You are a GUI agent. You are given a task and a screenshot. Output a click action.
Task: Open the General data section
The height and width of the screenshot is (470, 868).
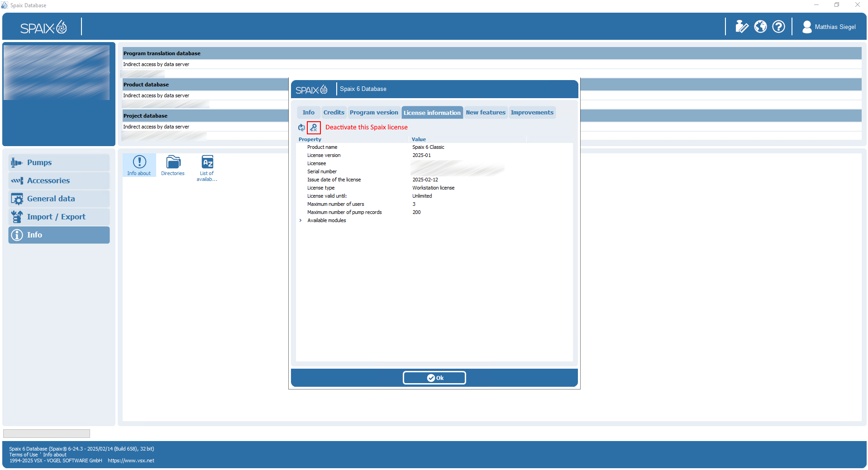(59, 199)
